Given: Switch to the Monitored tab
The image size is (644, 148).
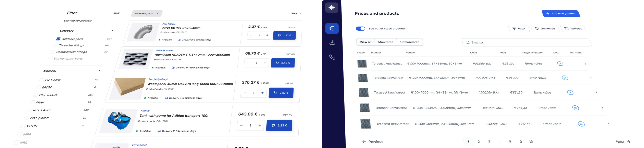Looking at the screenshot, I should 385,42.
